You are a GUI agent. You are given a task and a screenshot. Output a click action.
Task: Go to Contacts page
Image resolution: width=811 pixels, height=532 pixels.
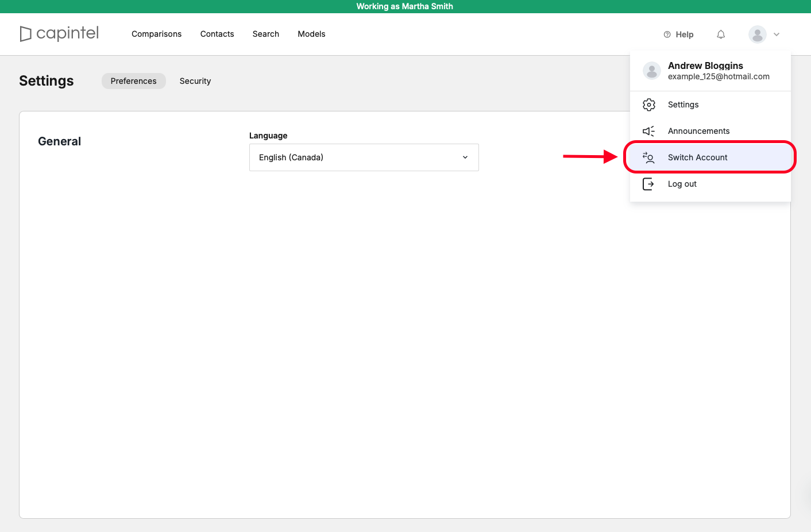click(x=217, y=34)
